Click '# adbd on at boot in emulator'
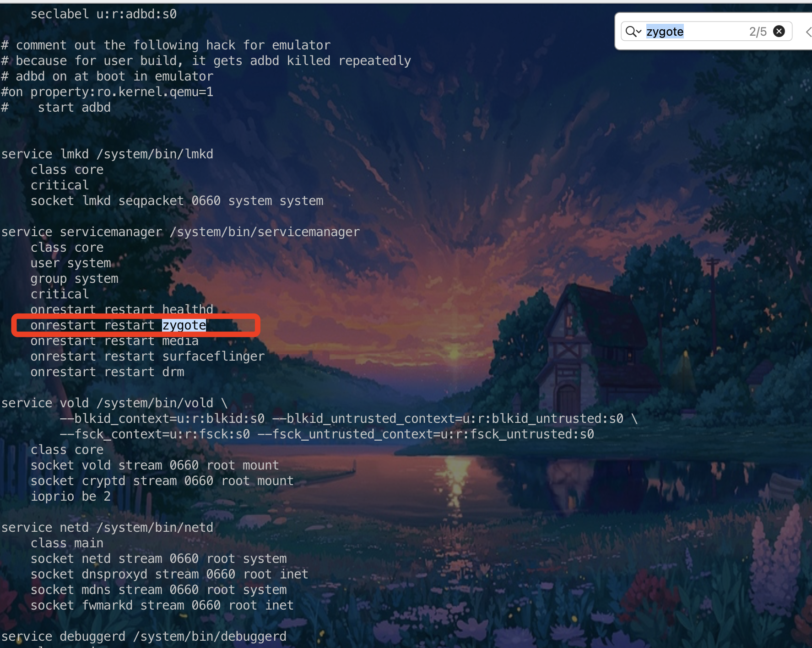This screenshot has height=648, width=812. coord(107,76)
